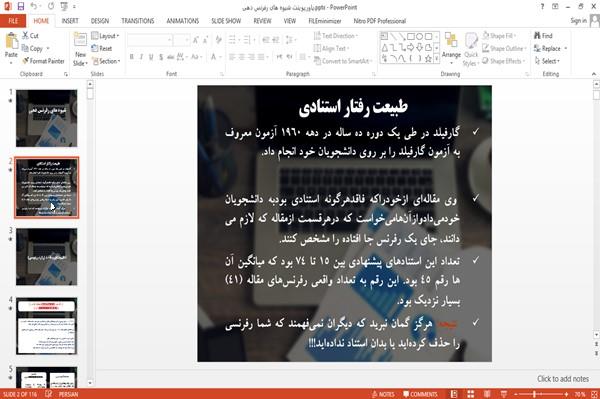The width and height of the screenshot is (600, 399).
Task: Open the Replace dropdown arrow
Action: coord(566,48)
